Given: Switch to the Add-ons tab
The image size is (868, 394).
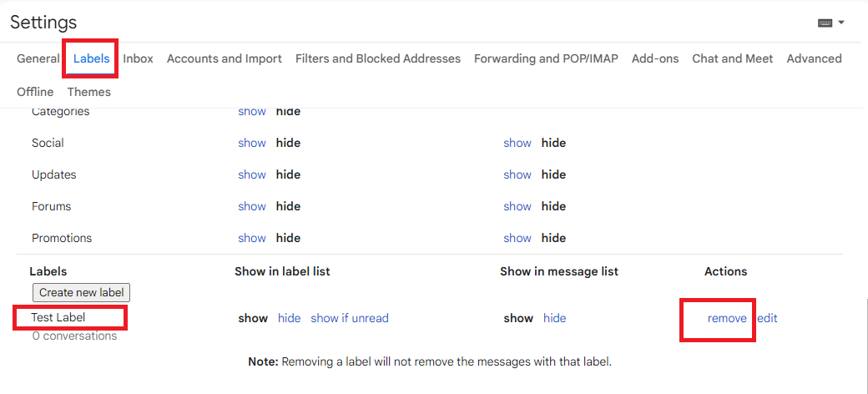Looking at the screenshot, I should click(x=655, y=58).
